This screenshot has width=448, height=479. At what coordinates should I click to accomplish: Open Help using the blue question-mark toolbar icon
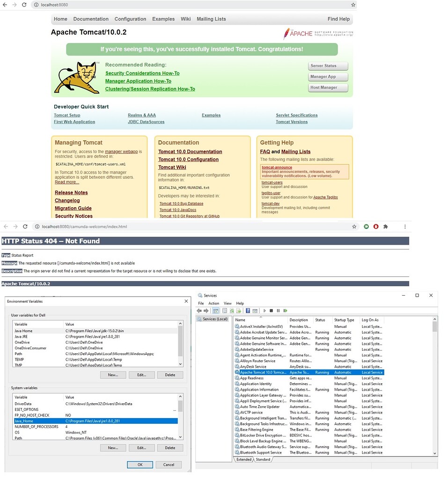click(248, 310)
